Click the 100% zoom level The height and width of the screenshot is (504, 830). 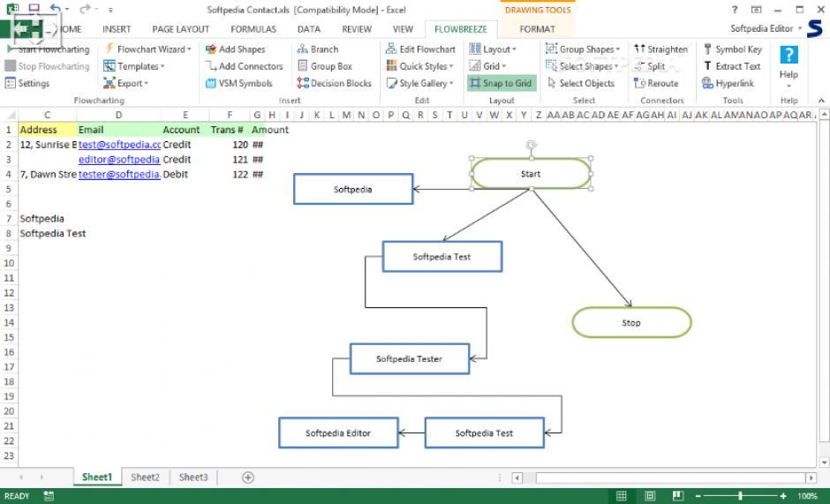(807, 496)
